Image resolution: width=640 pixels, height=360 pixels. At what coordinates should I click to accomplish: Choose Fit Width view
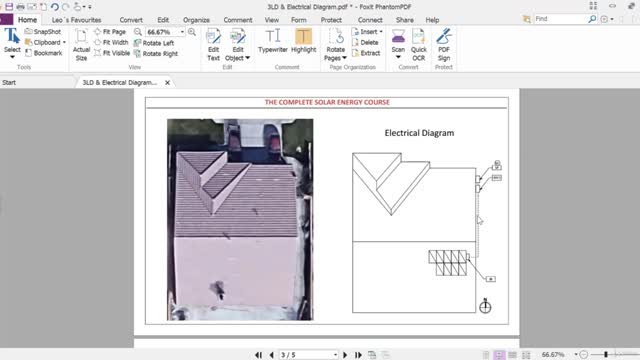click(111, 42)
